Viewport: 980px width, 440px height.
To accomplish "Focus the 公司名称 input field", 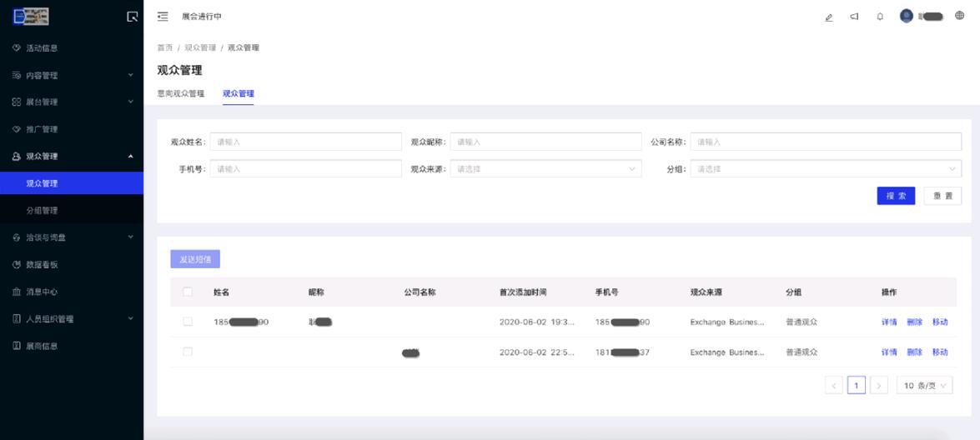I will click(x=826, y=142).
